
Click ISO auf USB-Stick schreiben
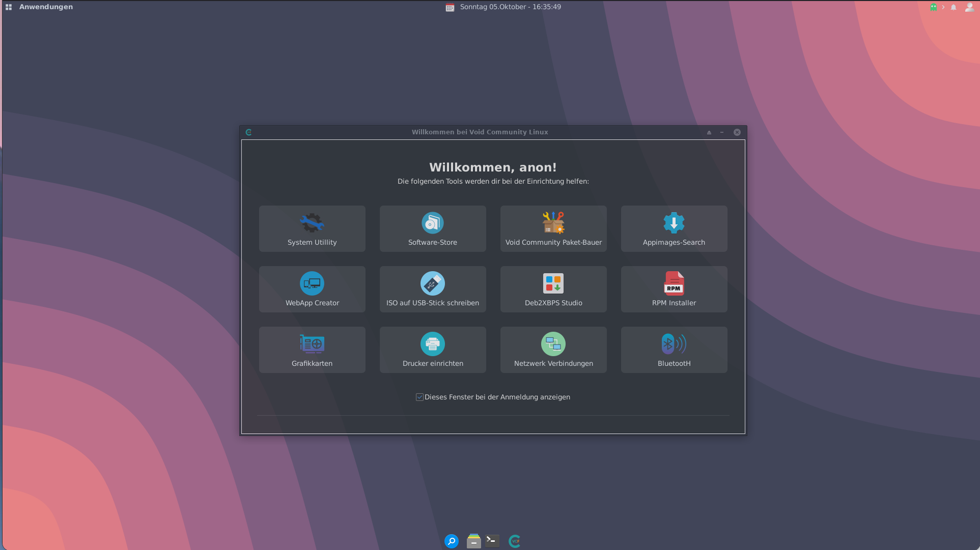[x=432, y=289]
